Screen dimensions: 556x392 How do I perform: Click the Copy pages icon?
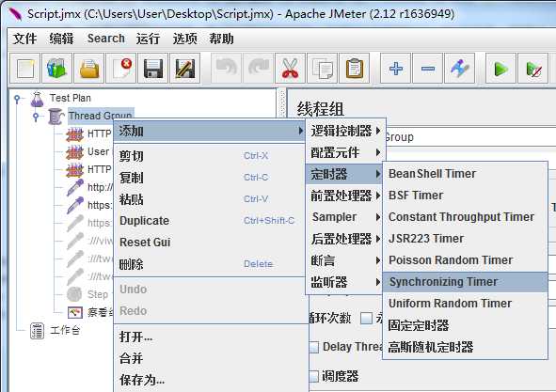(322, 69)
